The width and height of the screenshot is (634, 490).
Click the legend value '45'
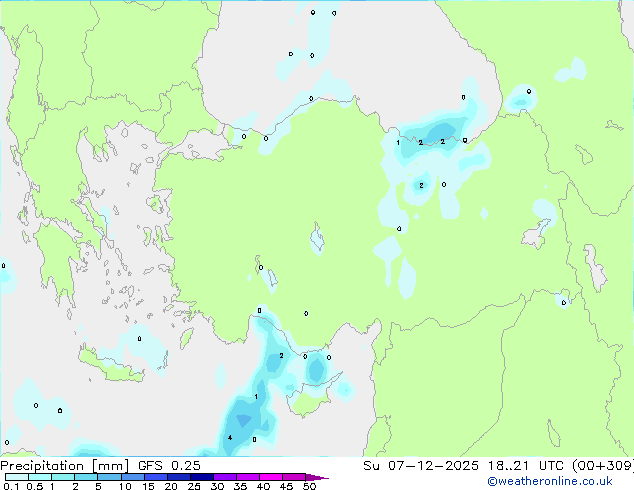286,486
